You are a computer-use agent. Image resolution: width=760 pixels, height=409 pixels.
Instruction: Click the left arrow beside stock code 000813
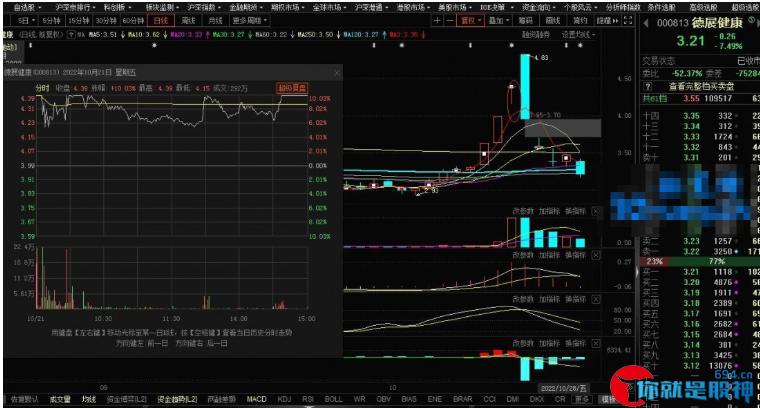(x=646, y=23)
